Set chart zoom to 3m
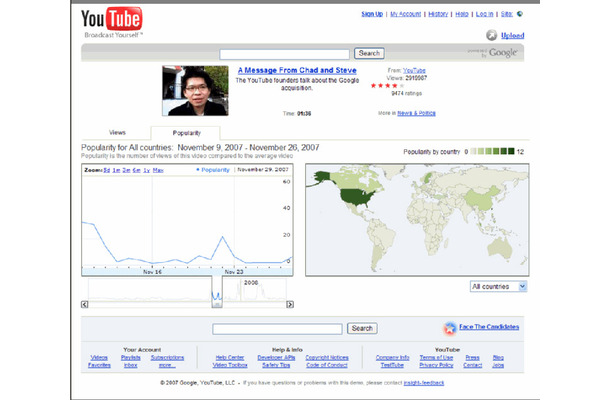 (x=126, y=170)
